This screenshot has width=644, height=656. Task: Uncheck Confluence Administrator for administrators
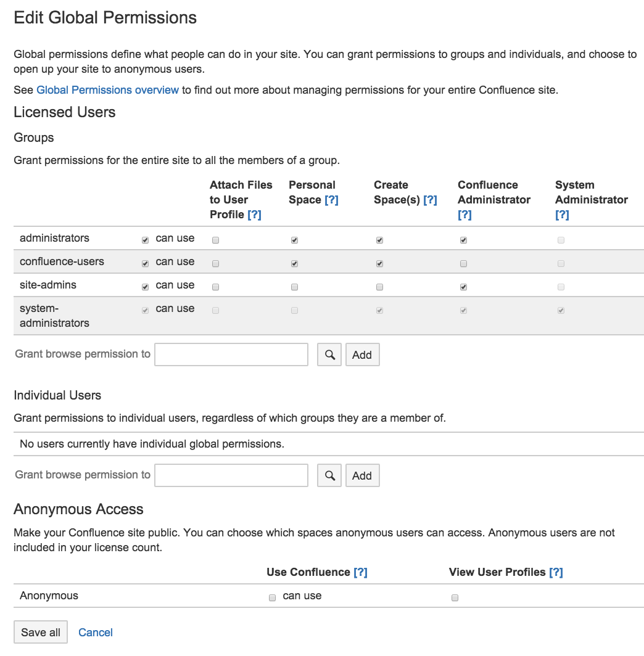464,240
